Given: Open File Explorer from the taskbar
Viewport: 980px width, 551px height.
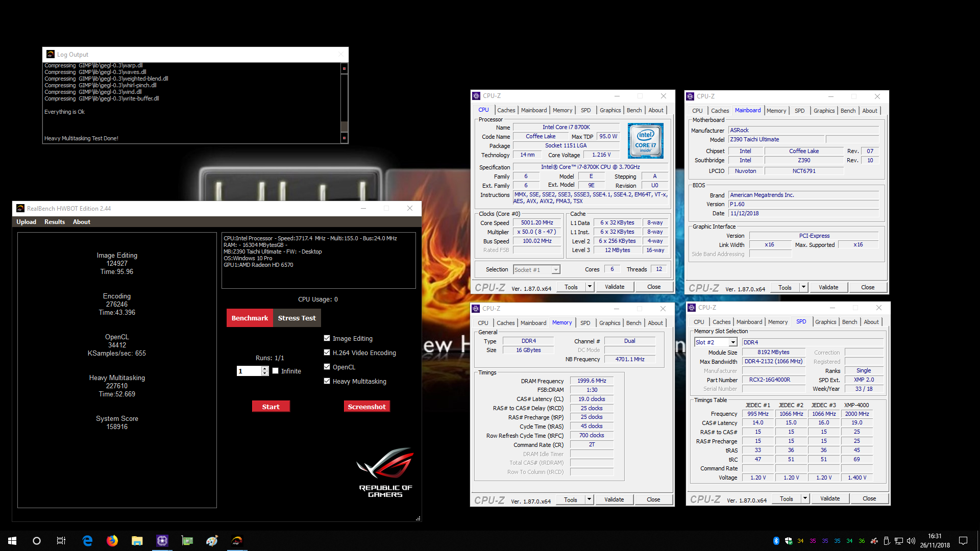Looking at the screenshot, I should click(x=137, y=541).
